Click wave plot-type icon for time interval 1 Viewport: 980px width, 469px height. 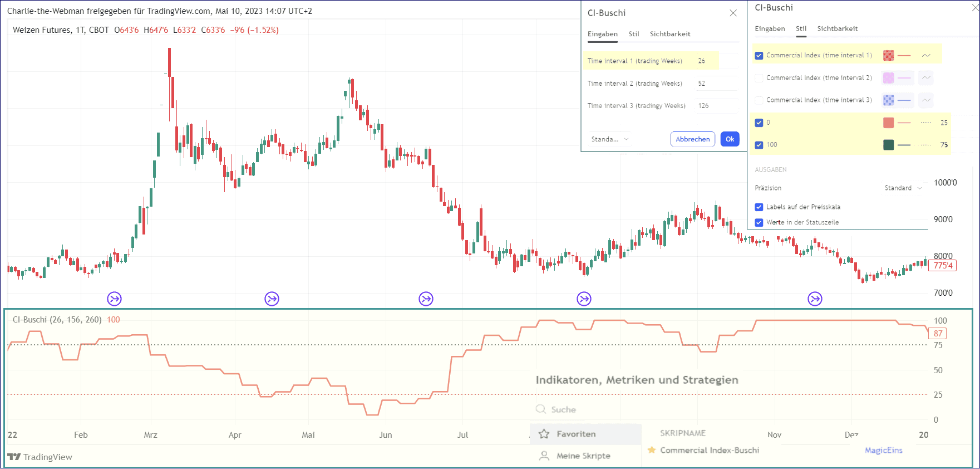click(x=926, y=56)
